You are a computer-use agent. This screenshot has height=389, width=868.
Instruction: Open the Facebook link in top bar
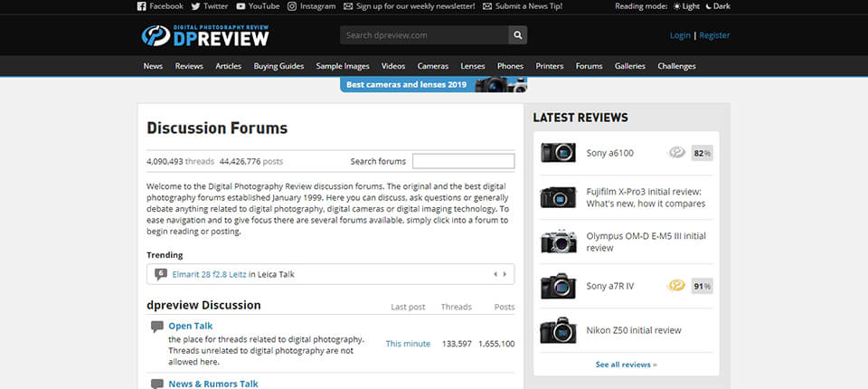(160, 6)
